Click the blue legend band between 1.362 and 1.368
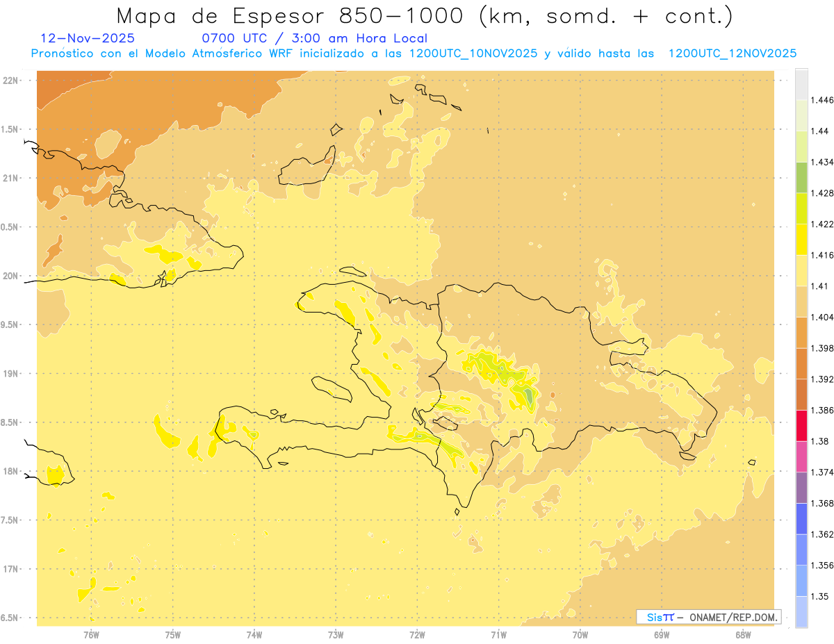The image size is (834, 644). coord(801,518)
